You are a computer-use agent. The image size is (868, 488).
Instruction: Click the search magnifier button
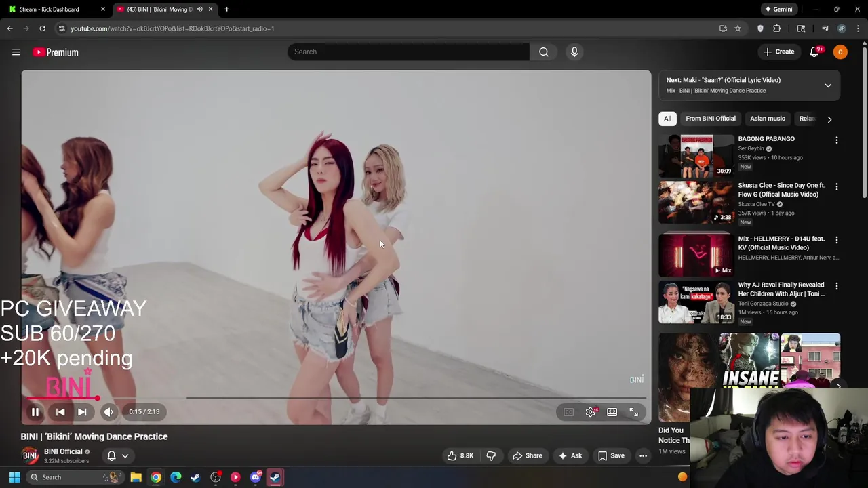(544, 52)
